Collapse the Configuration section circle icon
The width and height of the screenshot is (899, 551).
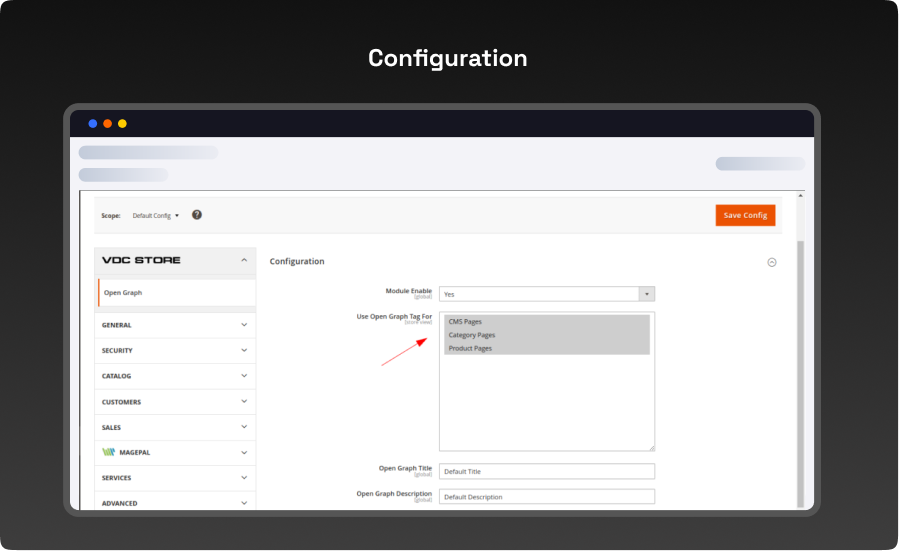pyautogui.click(x=771, y=262)
